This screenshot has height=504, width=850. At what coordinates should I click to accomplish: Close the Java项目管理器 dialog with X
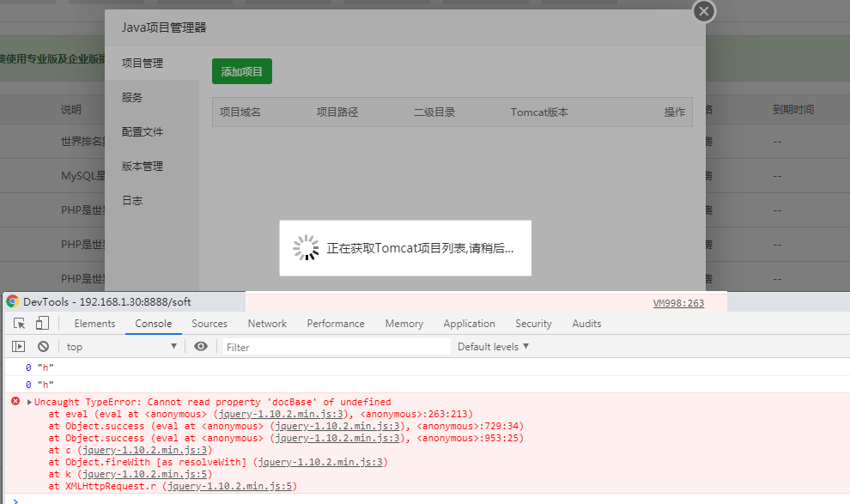click(x=704, y=11)
